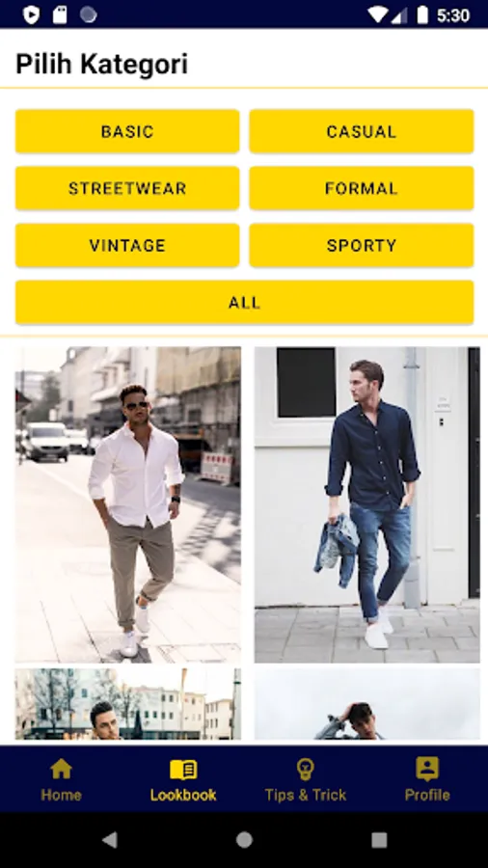Filter by STREETWEAR
The height and width of the screenshot is (868, 488).
[x=127, y=188]
